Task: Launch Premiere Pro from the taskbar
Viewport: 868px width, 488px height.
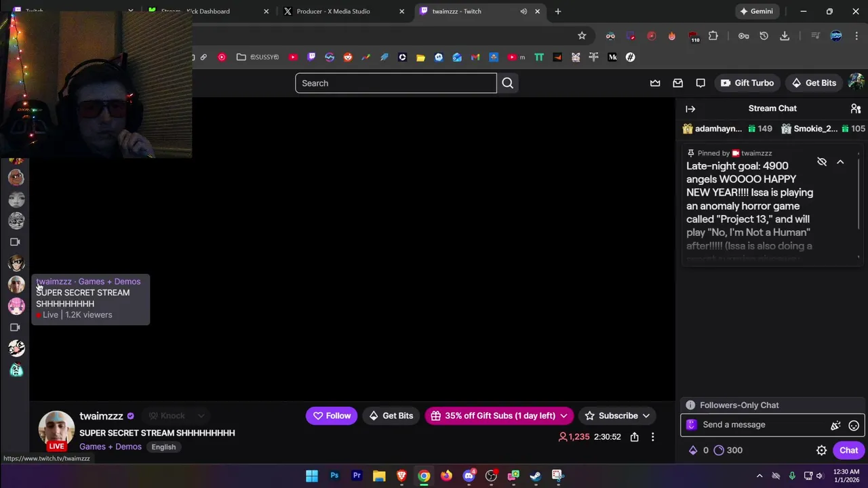Action: [x=357, y=476]
